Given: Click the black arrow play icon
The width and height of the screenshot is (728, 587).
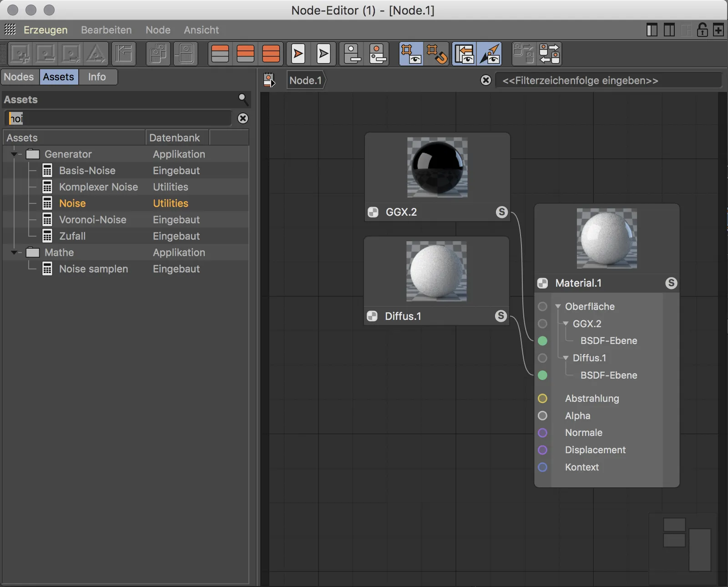Looking at the screenshot, I should [x=324, y=54].
